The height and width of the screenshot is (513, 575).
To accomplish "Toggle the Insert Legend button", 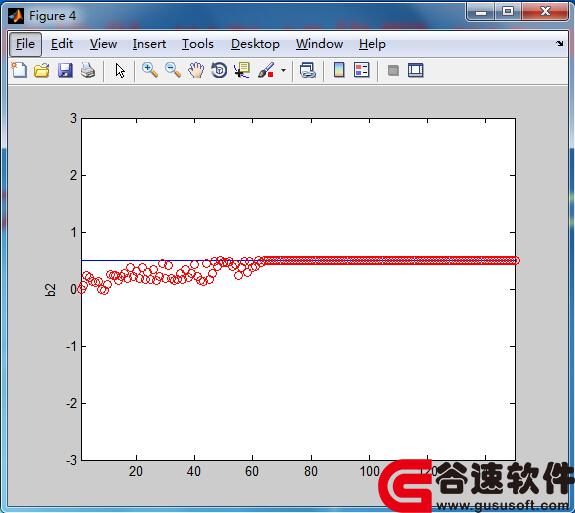I will click(x=362, y=70).
